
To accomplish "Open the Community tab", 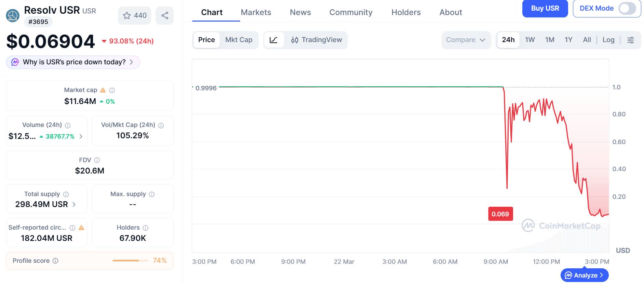I will 351,12.
